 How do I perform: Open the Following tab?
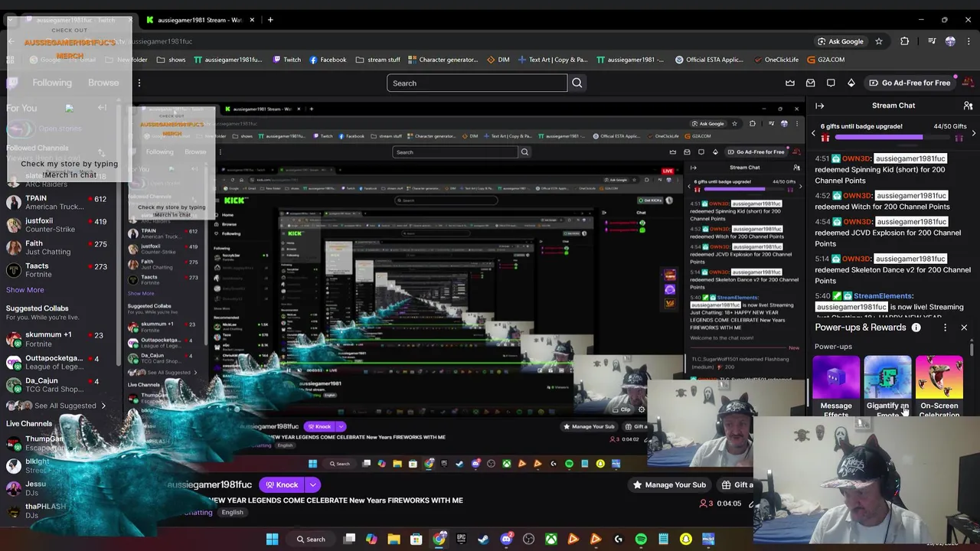pyautogui.click(x=52, y=83)
